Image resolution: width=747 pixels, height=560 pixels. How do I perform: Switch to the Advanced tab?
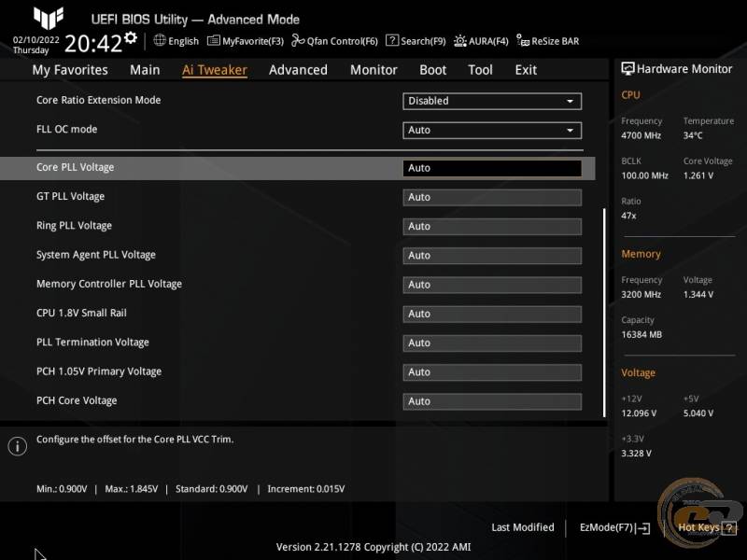298,70
